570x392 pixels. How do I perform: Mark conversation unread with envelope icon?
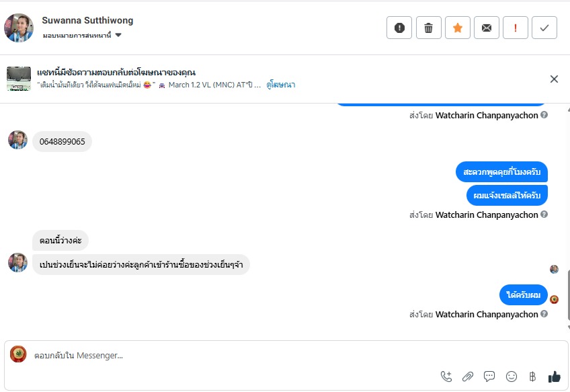click(x=486, y=28)
